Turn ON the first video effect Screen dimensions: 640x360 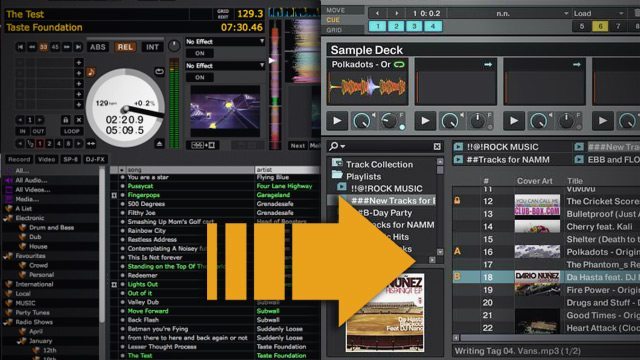pyautogui.click(x=200, y=53)
